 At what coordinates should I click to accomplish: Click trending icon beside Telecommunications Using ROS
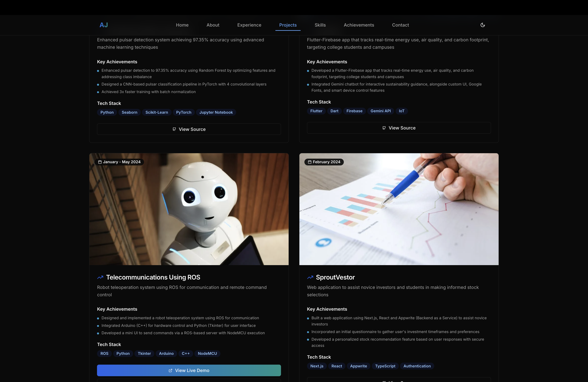[x=100, y=277]
